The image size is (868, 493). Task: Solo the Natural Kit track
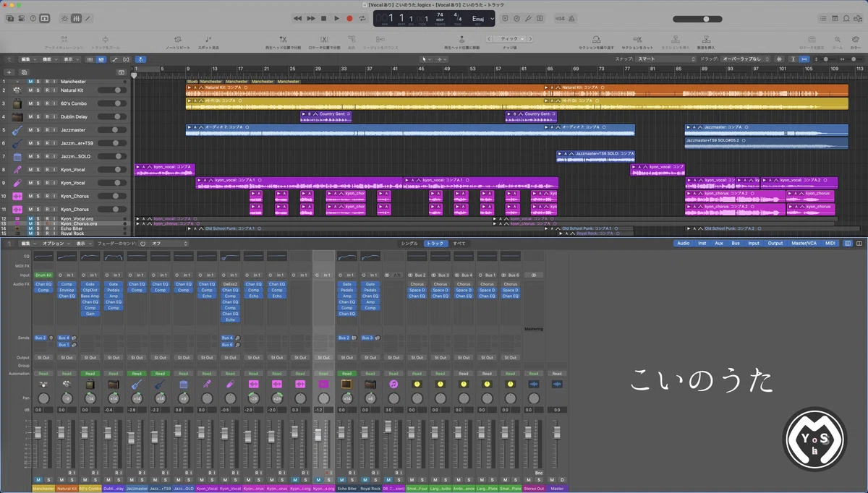pyautogui.click(x=38, y=90)
